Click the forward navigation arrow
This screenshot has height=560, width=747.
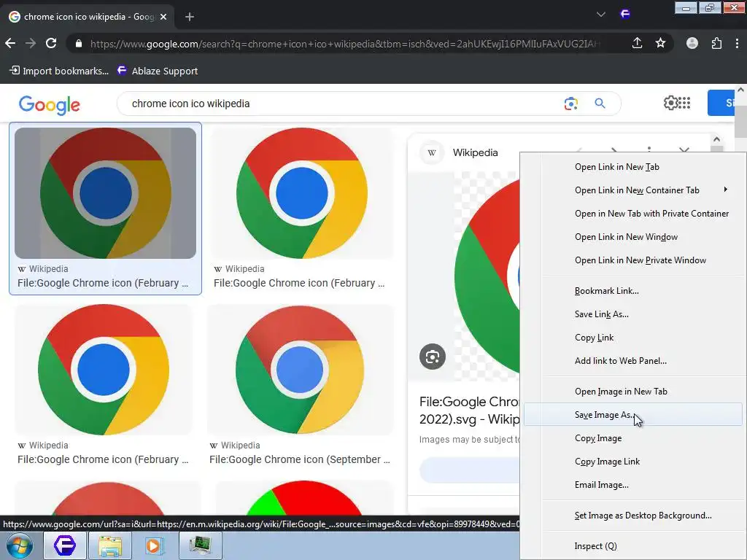pos(31,43)
